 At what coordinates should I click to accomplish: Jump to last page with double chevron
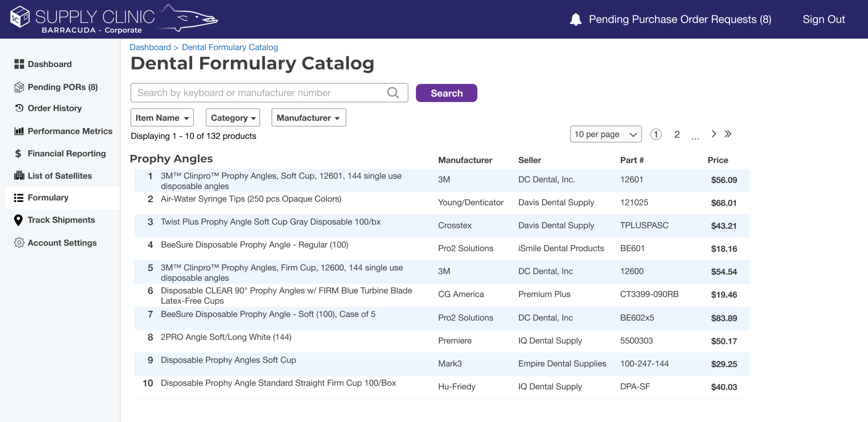(728, 134)
